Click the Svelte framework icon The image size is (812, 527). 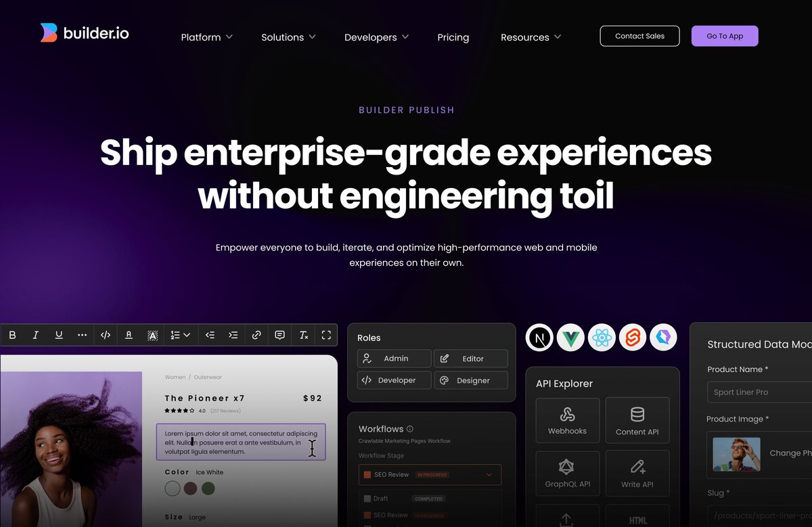coord(633,338)
